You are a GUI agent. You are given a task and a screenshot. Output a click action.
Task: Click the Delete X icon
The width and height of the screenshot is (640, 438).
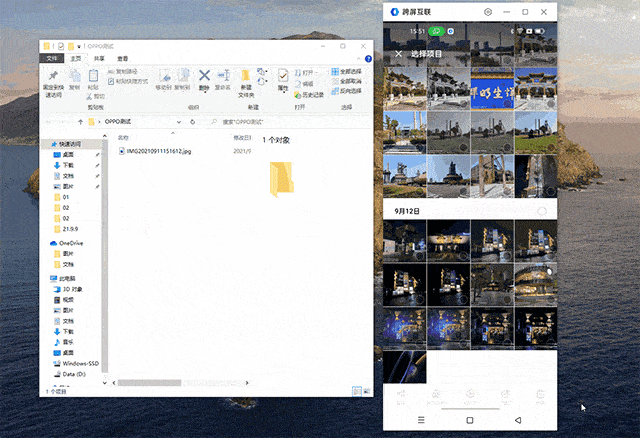(204, 76)
